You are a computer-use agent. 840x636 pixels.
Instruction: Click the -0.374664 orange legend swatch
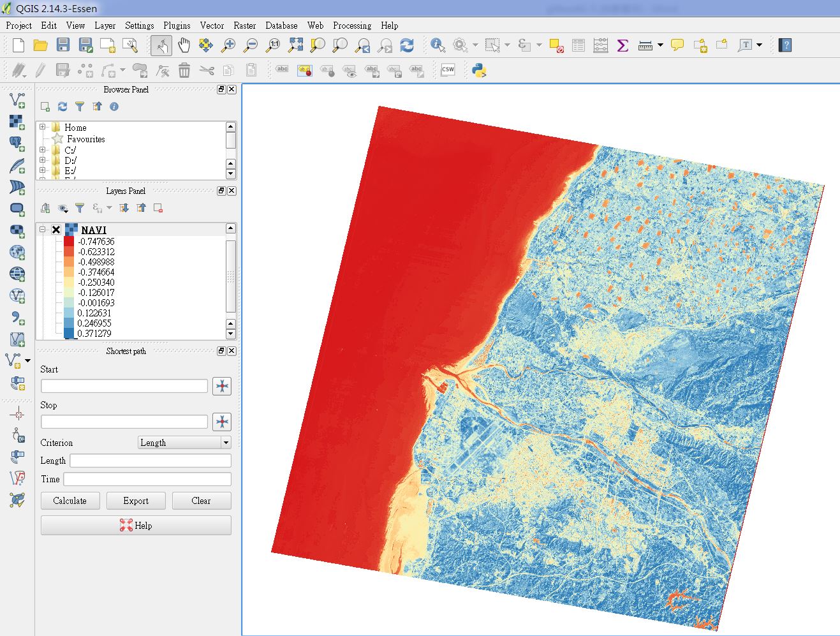(x=69, y=272)
